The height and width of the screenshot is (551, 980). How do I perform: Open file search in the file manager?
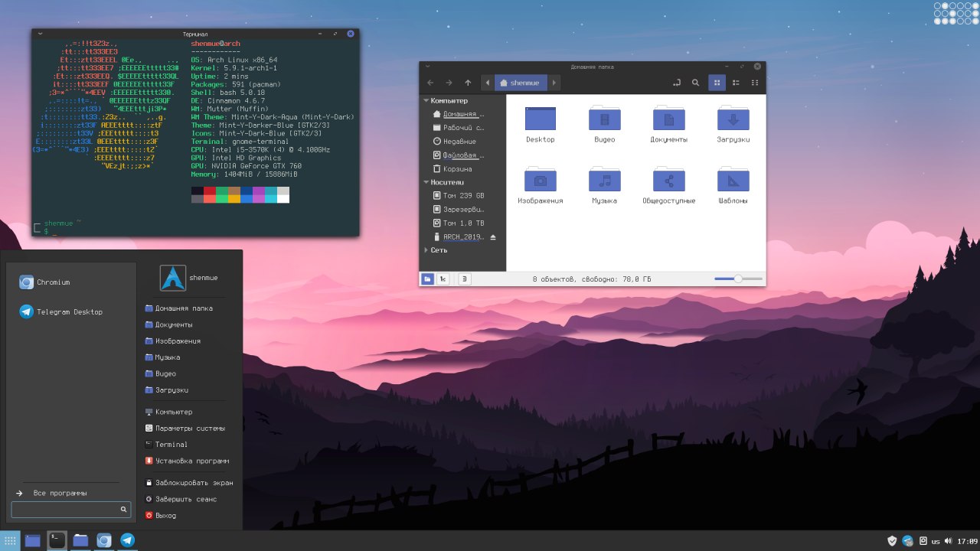695,83
